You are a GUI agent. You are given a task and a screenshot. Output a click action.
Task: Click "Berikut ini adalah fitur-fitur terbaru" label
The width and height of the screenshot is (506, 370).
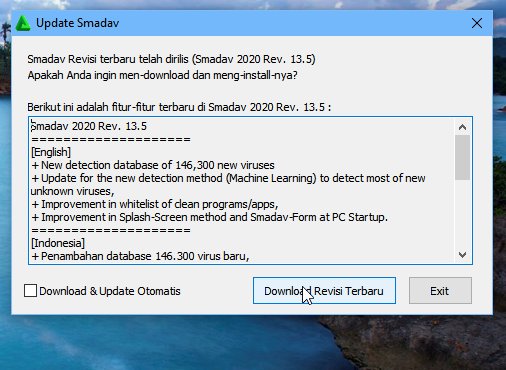[179, 107]
